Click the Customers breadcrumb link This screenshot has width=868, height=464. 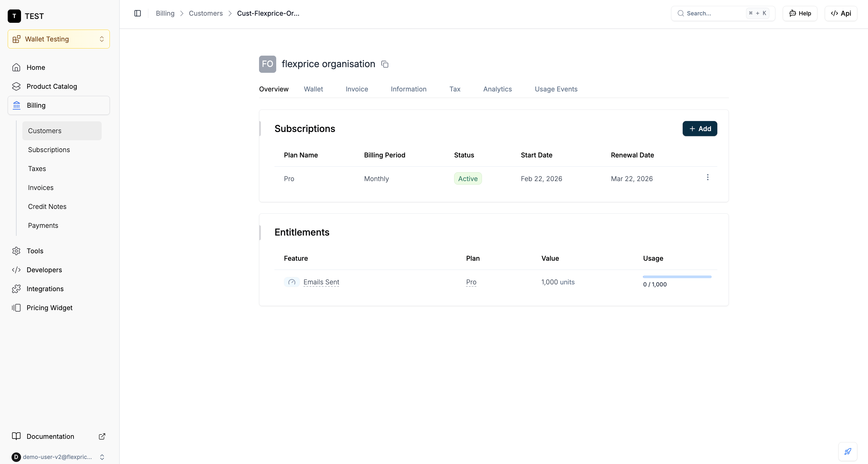205,13
